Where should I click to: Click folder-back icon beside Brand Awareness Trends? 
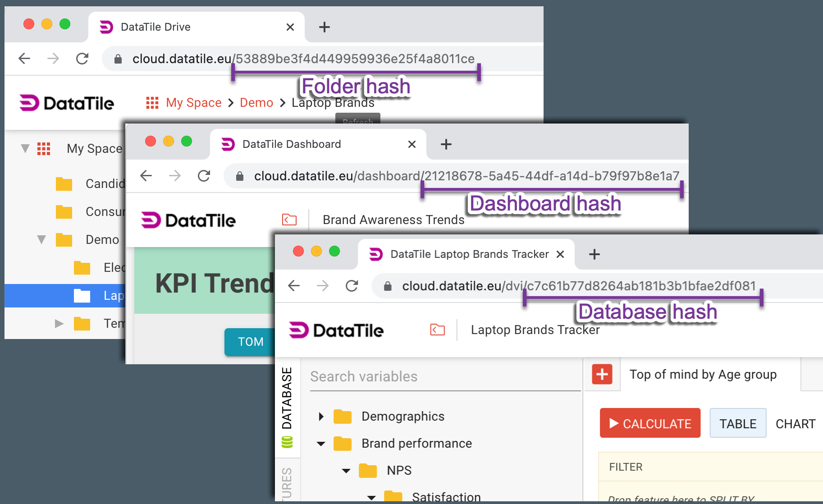289,220
